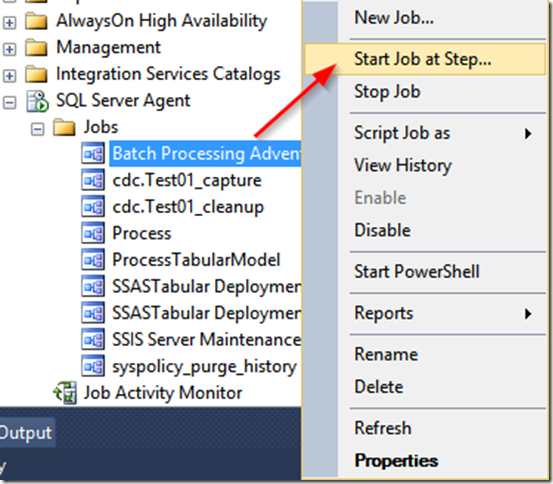Collapse the Jobs folder node
553x484 pixels.
[37, 129]
